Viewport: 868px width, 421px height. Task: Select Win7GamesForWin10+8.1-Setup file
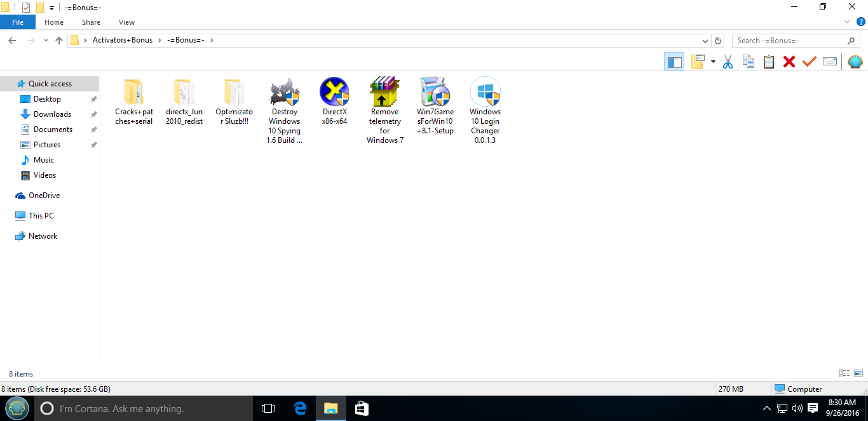tap(435, 105)
